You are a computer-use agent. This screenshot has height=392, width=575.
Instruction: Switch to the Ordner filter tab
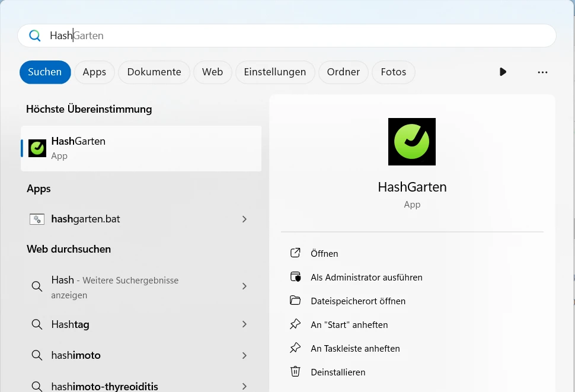click(x=343, y=72)
